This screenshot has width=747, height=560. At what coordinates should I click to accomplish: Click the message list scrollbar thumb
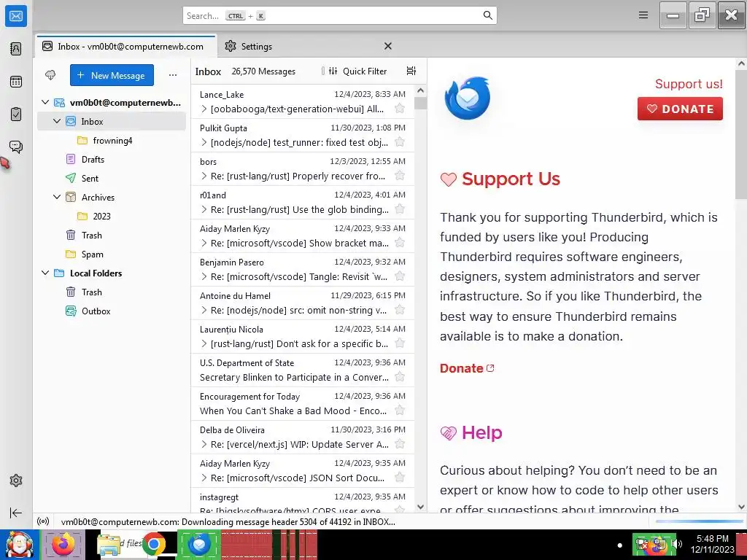420,103
